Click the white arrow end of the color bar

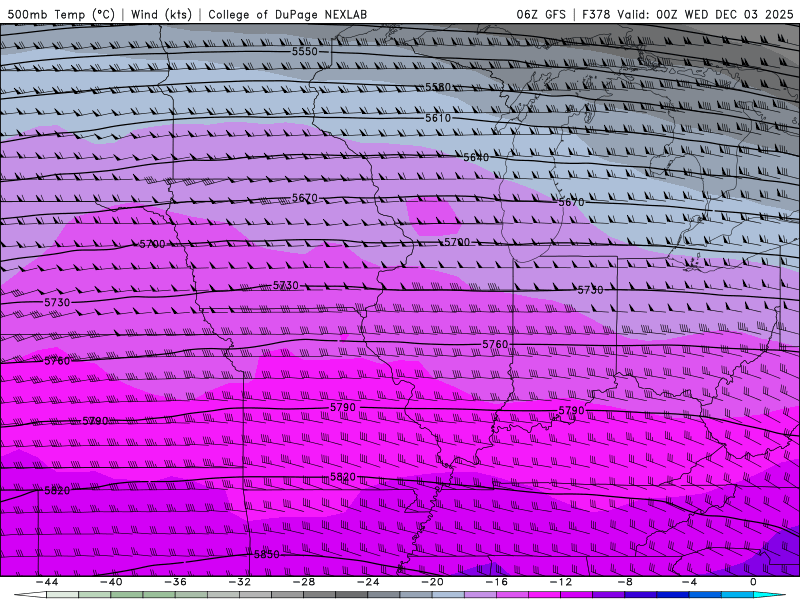pyautogui.click(x=30, y=595)
